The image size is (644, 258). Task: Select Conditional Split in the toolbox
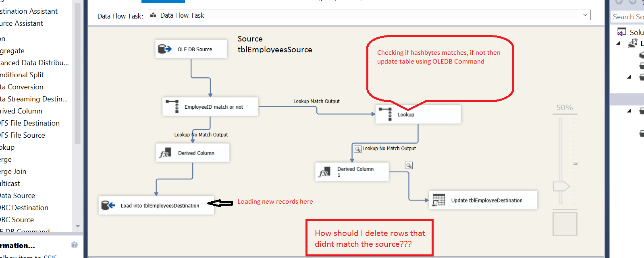(22, 75)
